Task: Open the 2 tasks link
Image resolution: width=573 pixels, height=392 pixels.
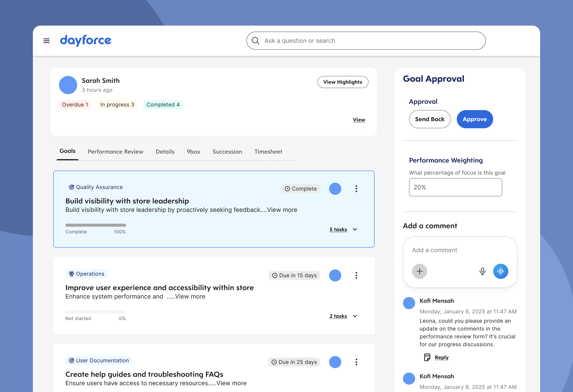Action: tap(338, 316)
